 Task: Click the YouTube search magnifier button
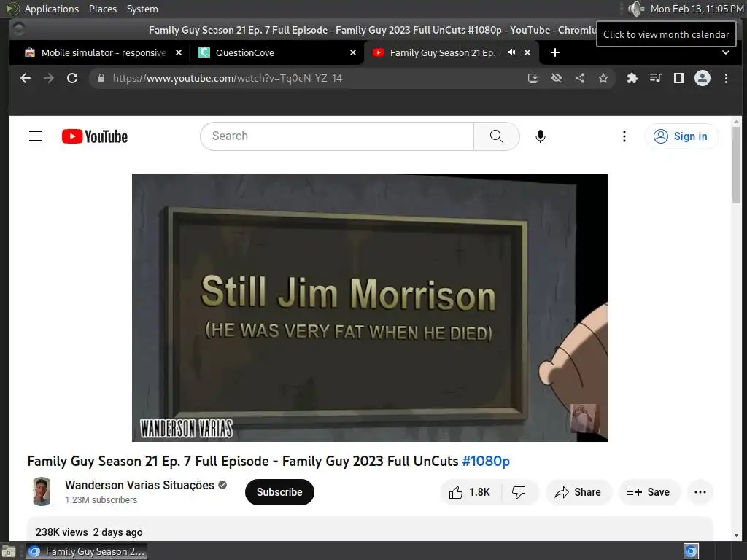point(496,136)
